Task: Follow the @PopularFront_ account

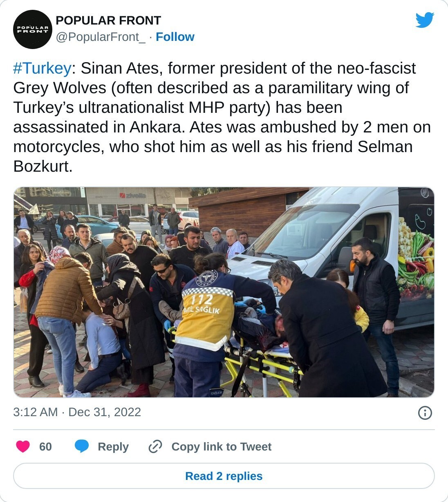Action: pyautogui.click(x=175, y=37)
